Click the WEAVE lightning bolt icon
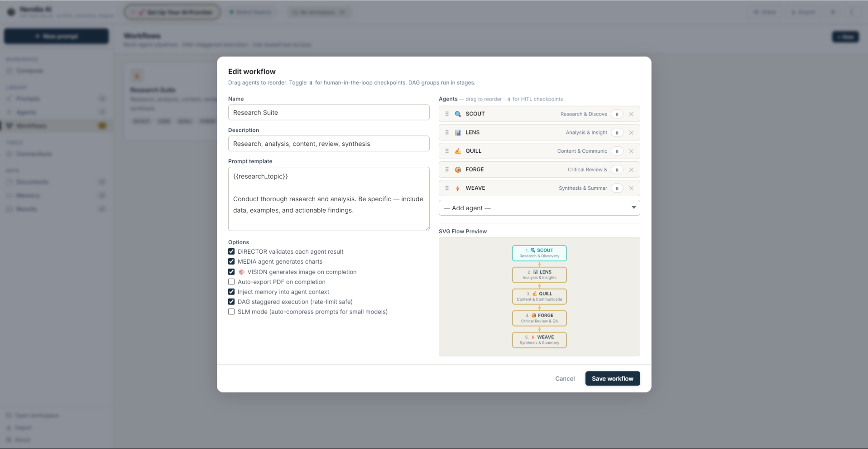 point(458,188)
